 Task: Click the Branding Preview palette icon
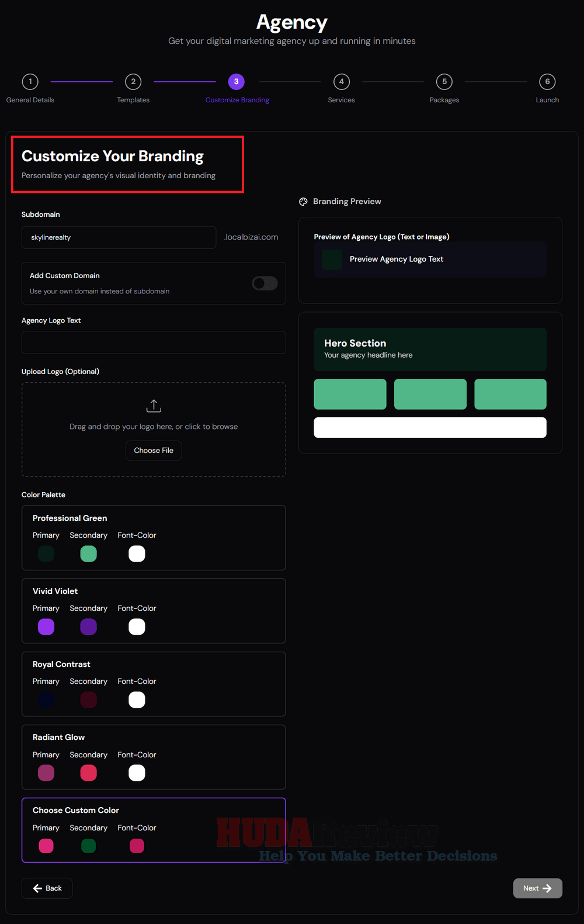[x=303, y=202]
